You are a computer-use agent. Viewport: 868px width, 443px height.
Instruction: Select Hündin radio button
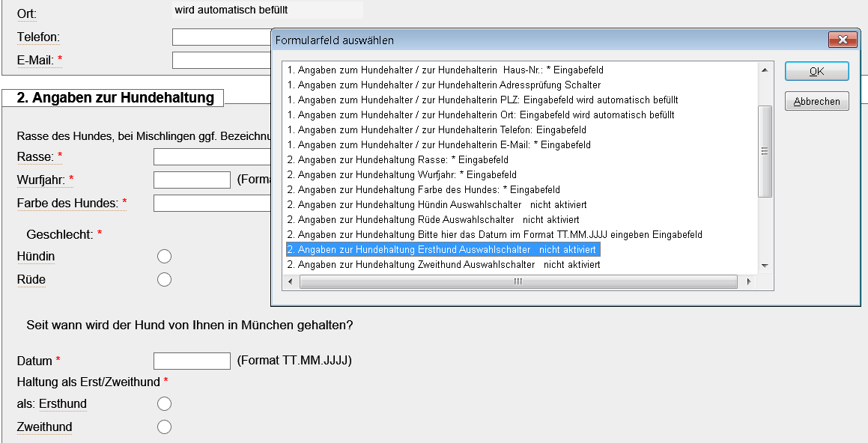(165, 257)
